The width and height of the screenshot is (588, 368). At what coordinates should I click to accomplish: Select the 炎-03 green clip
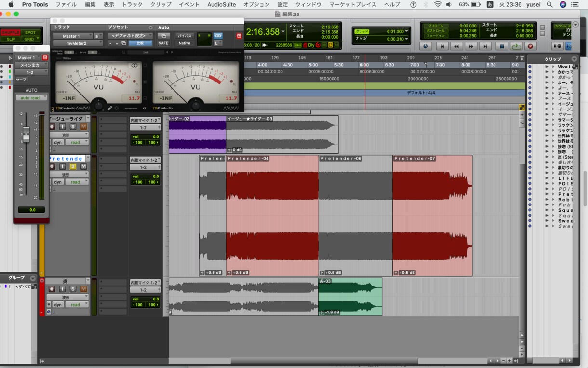point(350,297)
